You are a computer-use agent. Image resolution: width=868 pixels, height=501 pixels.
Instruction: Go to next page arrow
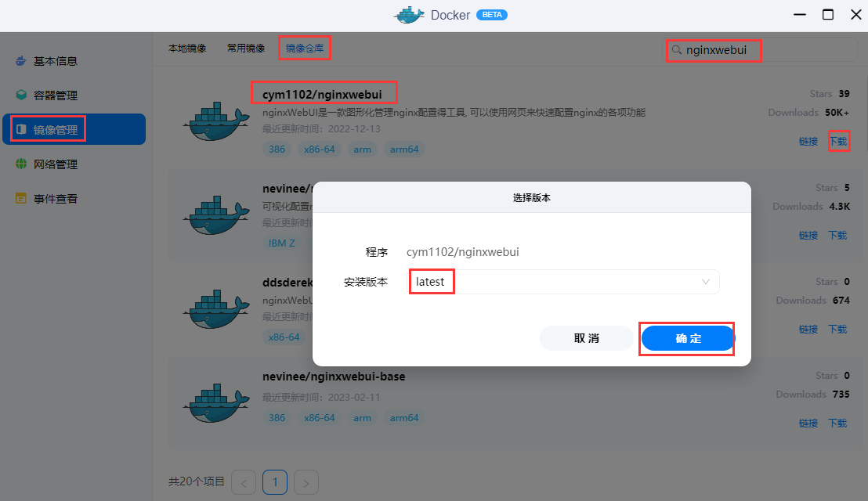tap(306, 482)
